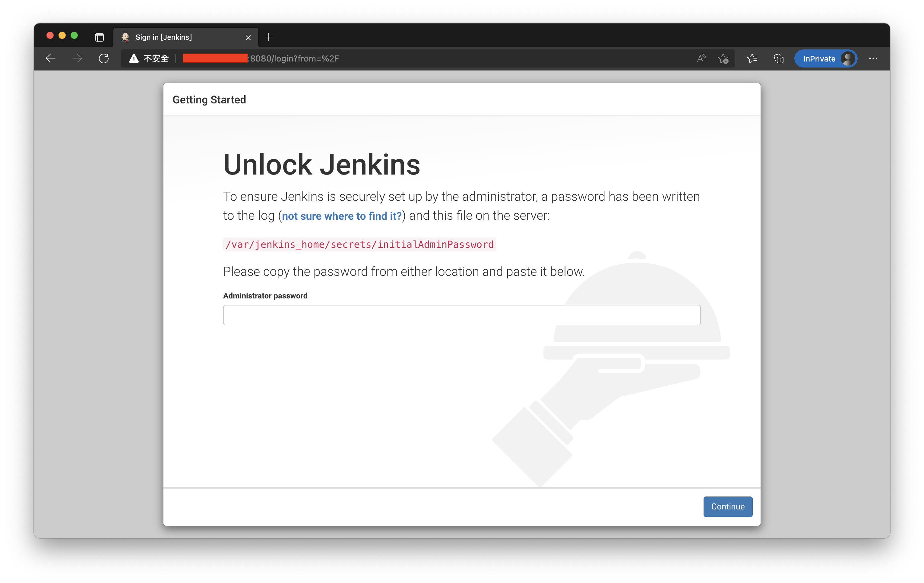Add this page to favorites star

[x=723, y=58]
